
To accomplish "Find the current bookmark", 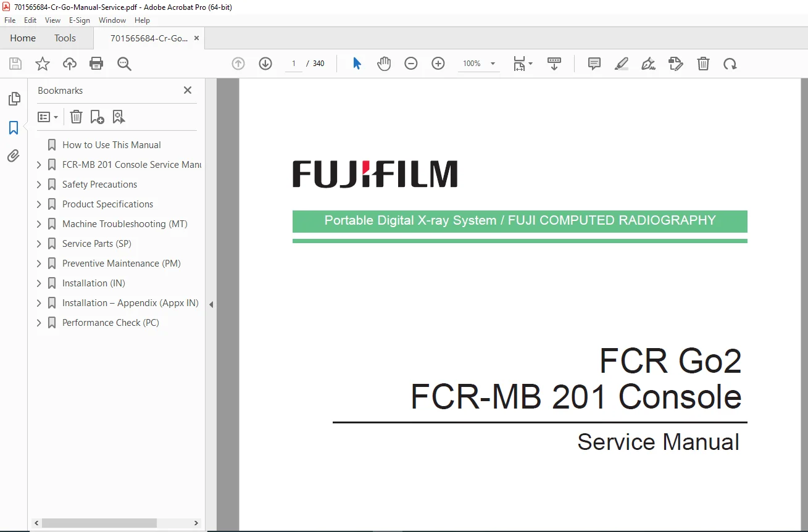I will [x=119, y=117].
